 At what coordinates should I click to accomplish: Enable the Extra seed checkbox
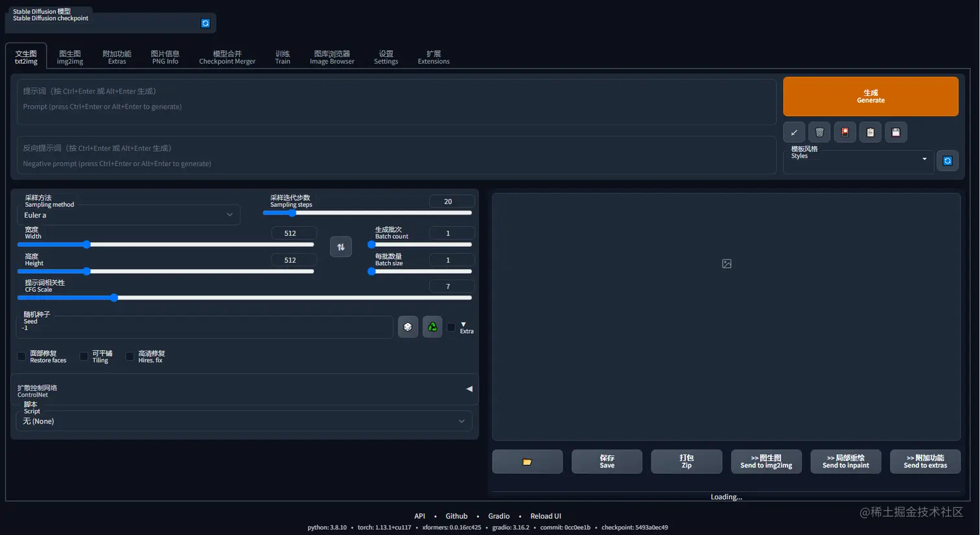(x=451, y=327)
